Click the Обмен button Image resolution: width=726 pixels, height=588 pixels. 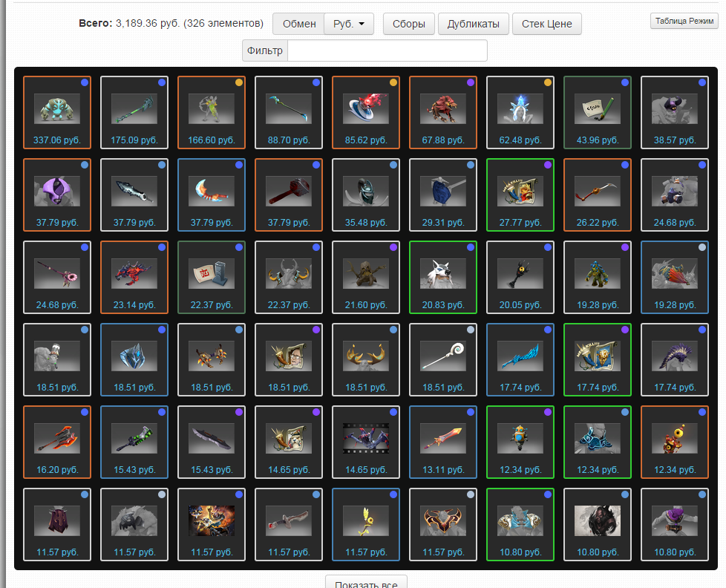298,24
